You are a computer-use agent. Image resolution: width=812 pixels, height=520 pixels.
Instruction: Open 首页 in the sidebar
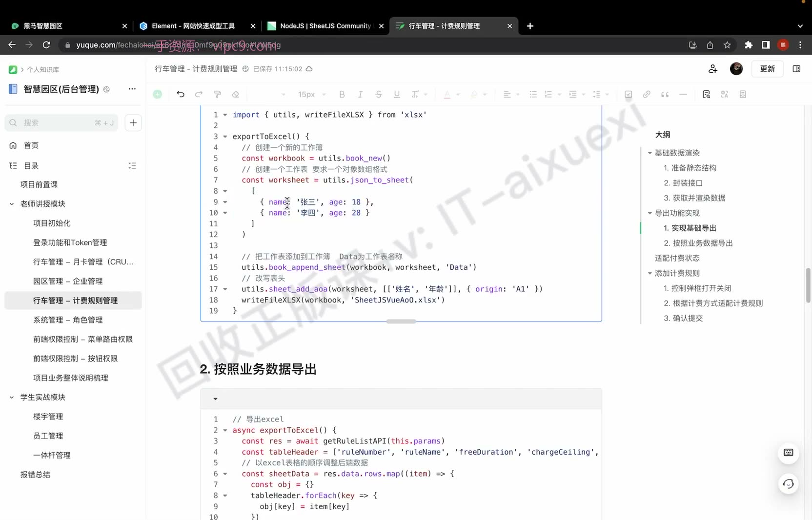(x=31, y=145)
